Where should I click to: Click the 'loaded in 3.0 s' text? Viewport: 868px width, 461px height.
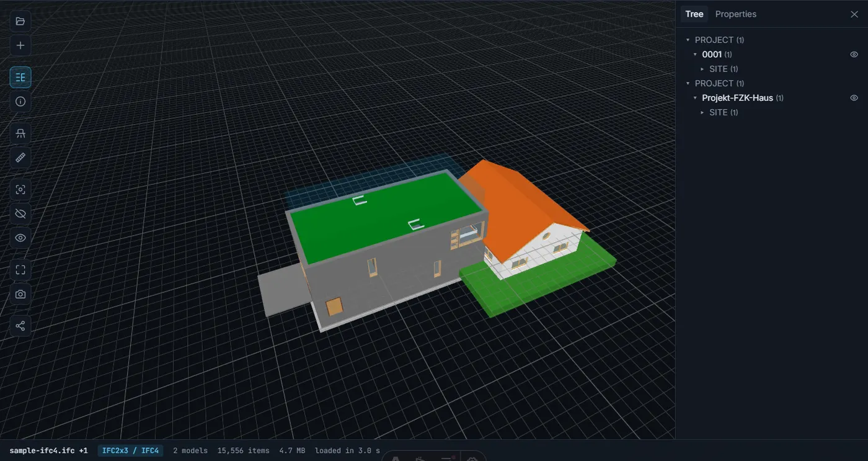click(347, 450)
